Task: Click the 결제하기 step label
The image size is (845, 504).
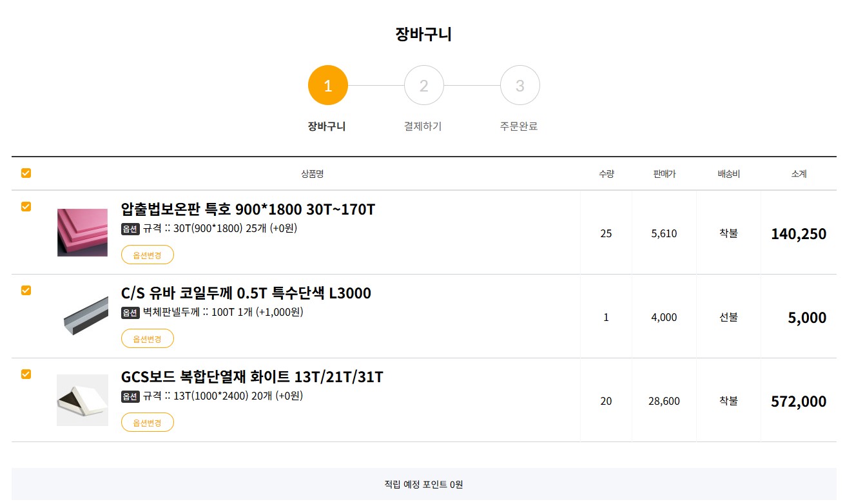Action: click(423, 126)
